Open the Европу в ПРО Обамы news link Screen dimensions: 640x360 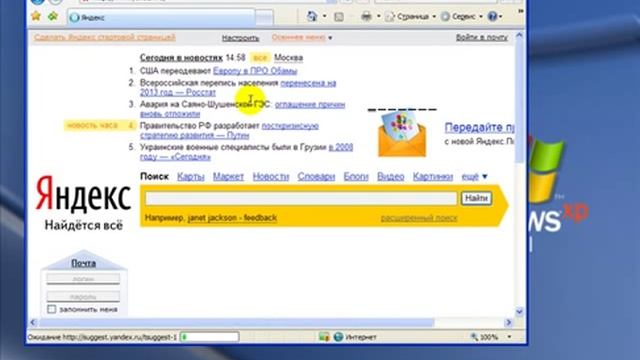pos(255,71)
